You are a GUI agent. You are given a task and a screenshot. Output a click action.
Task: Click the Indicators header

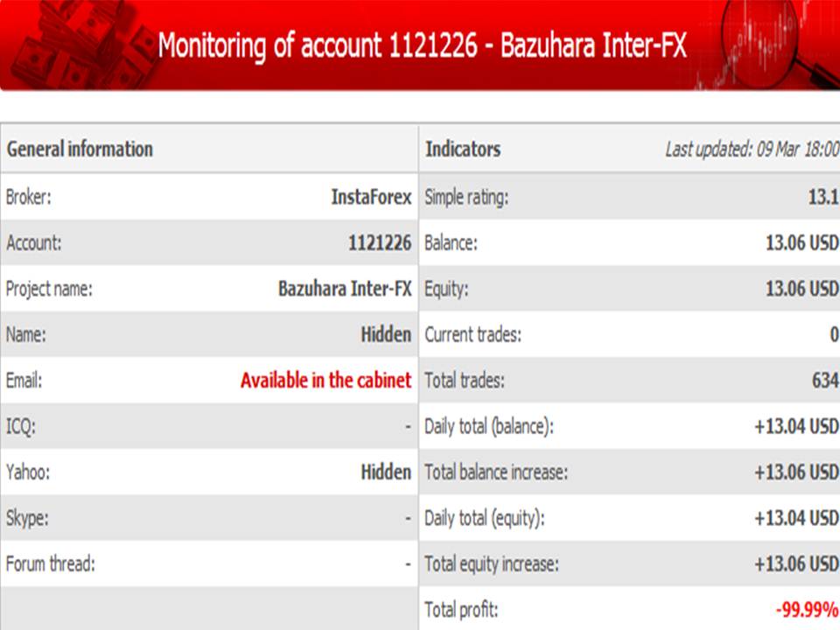pos(463,149)
